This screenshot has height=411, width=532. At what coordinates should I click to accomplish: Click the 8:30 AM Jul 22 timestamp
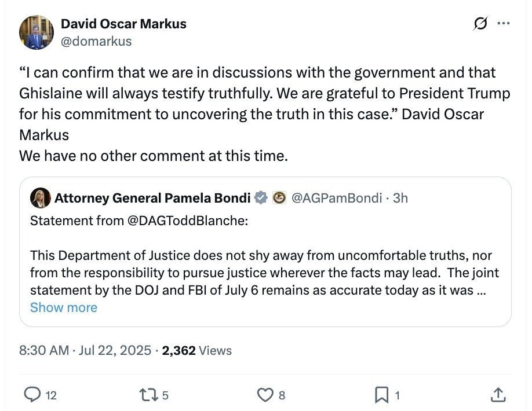[85, 350]
